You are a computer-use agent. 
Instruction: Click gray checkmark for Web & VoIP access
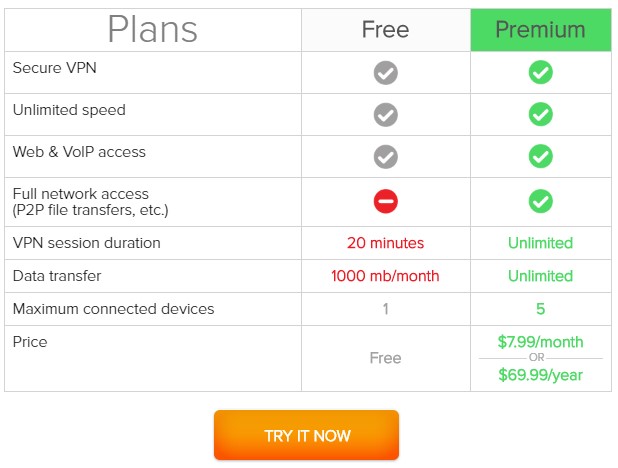click(x=385, y=157)
